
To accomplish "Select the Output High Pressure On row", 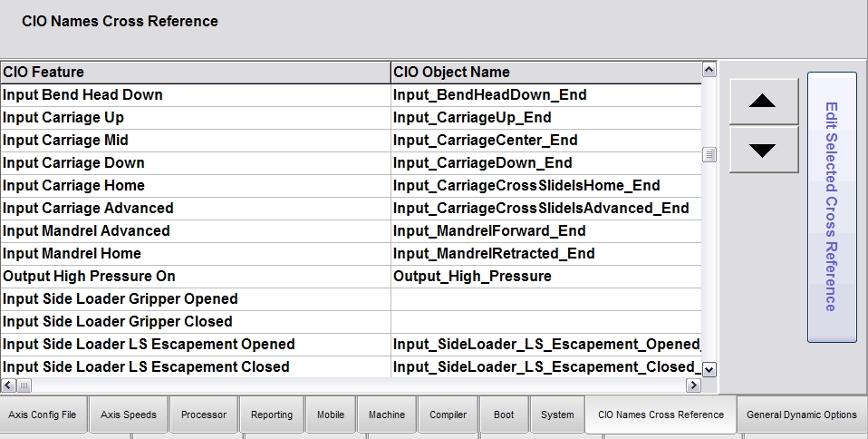I will [195, 276].
